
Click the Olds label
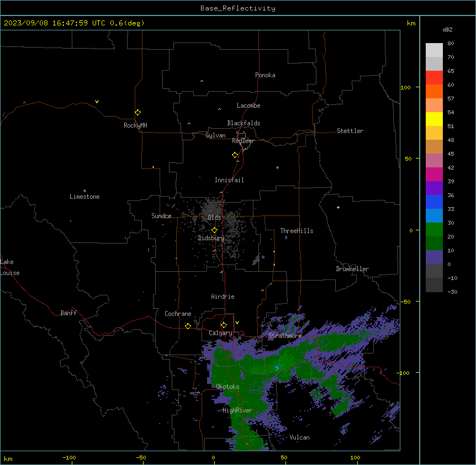click(x=214, y=218)
